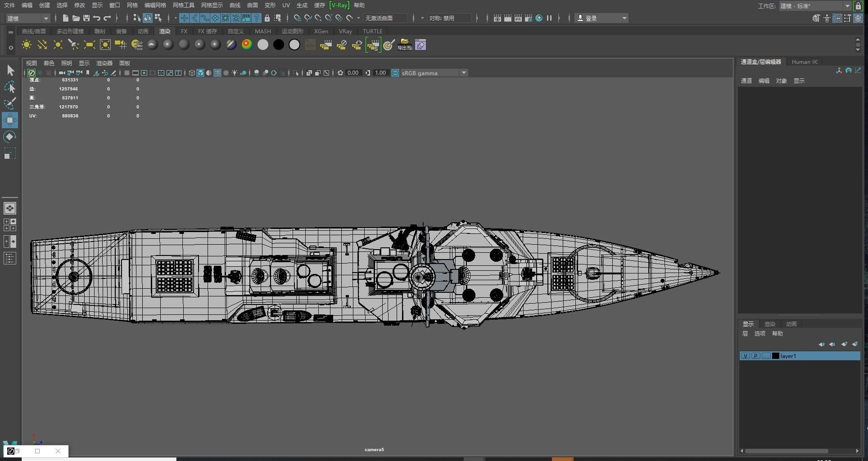868x461 pixels.
Task: Open the Outliner from the left sidebar
Action: click(x=10, y=258)
